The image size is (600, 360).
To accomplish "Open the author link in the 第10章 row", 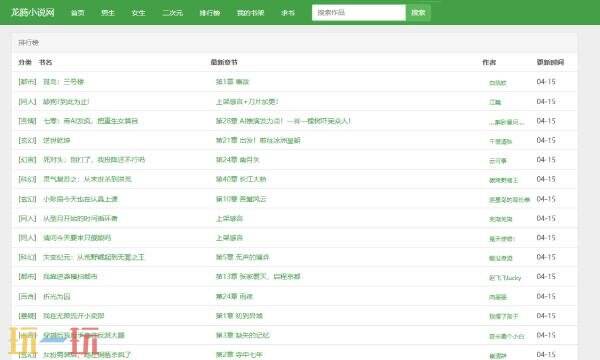I will [x=509, y=200].
